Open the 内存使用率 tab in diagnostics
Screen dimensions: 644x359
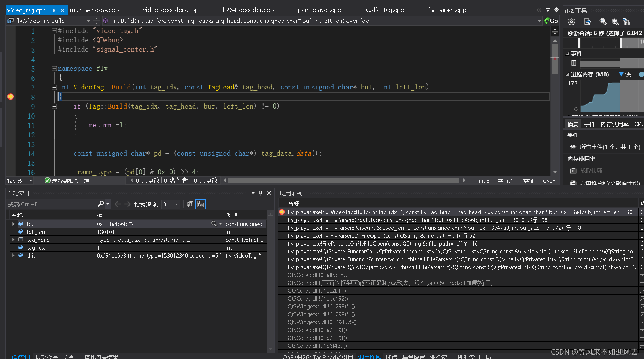tap(615, 124)
